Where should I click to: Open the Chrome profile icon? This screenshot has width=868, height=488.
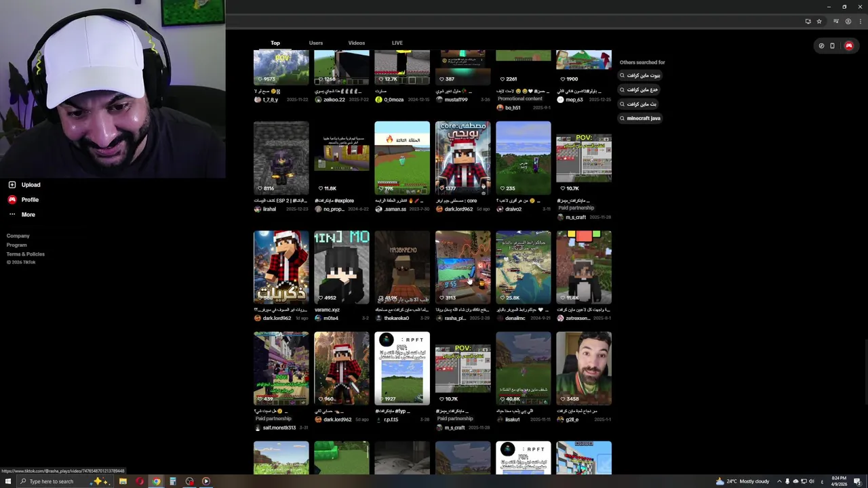coord(848,21)
